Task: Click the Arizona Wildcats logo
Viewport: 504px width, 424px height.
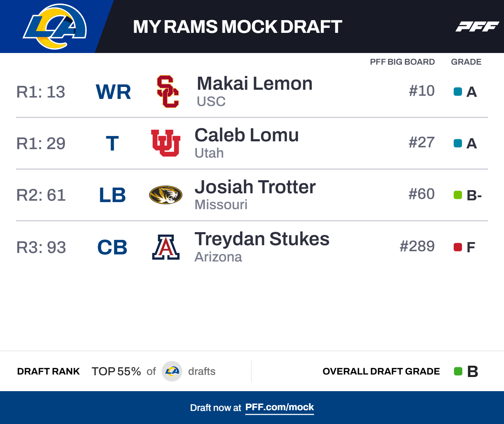Action: [x=166, y=247]
